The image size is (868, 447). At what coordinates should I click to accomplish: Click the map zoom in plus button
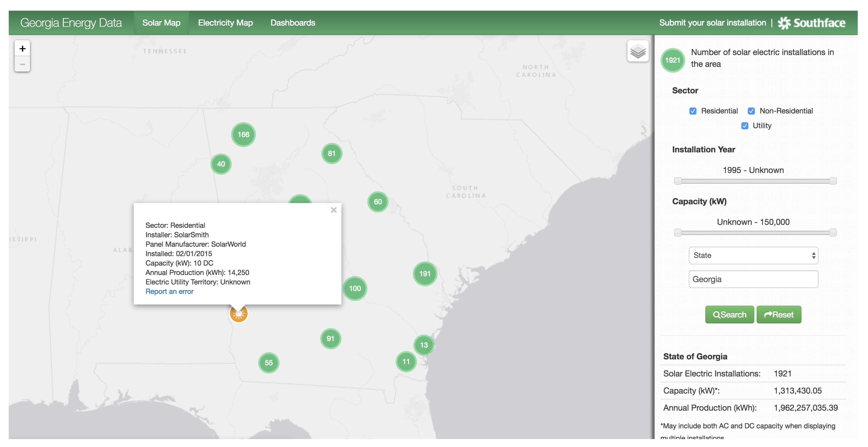(x=22, y=48)
